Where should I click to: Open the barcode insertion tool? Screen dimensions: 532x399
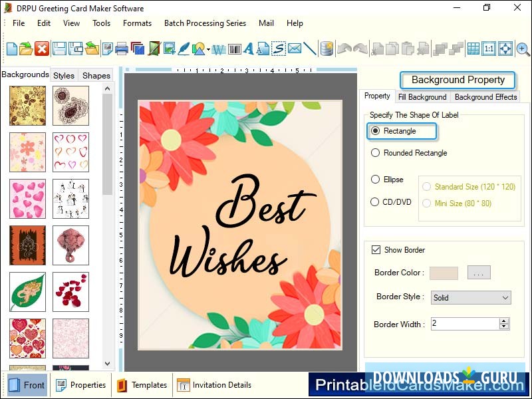coord(236,48)
